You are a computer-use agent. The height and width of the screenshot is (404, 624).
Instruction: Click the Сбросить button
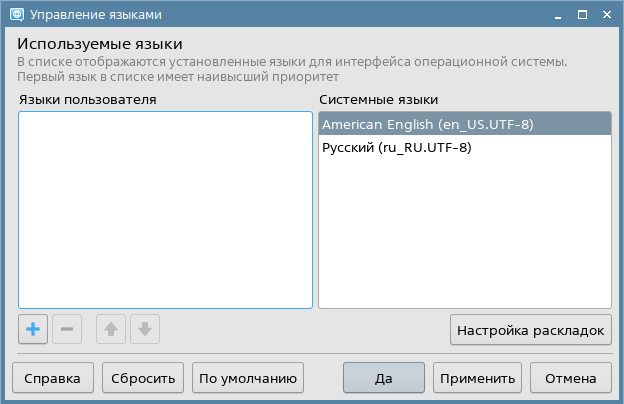tap(143, 378)
